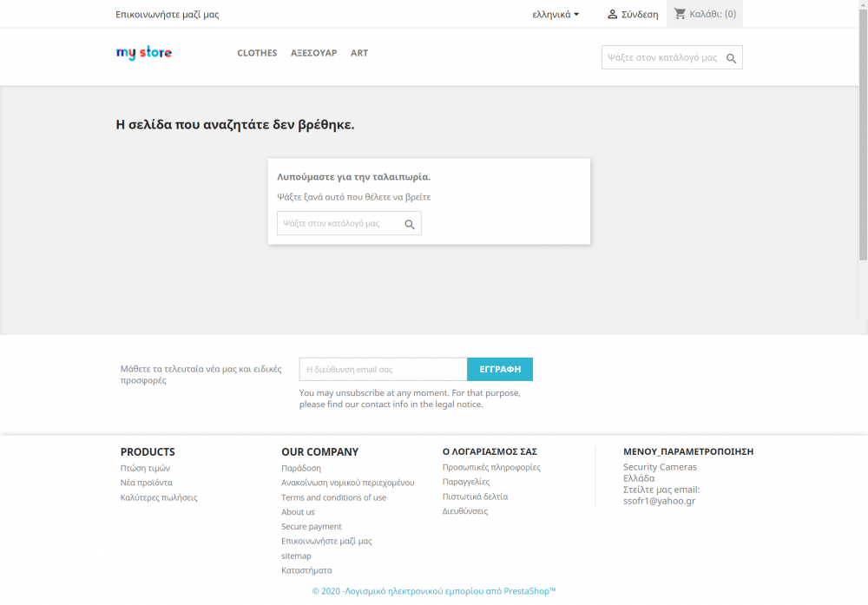Click the Ο ΛΟΓΑΡΙΑΣΜΟΣ ΣΑΣ heading link
868x605 pixels.
[x=490, y=451]
